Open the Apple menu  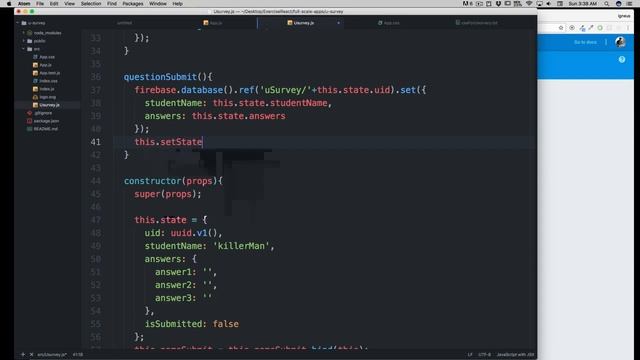(x=9, y=4)
